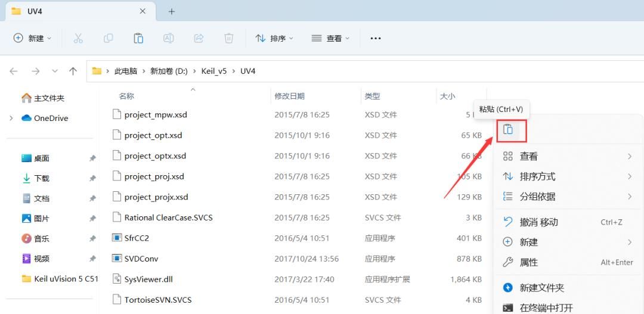Click the Back navigation arrow
This screenshot has width=644, height=314.
(x=14, y=71)
